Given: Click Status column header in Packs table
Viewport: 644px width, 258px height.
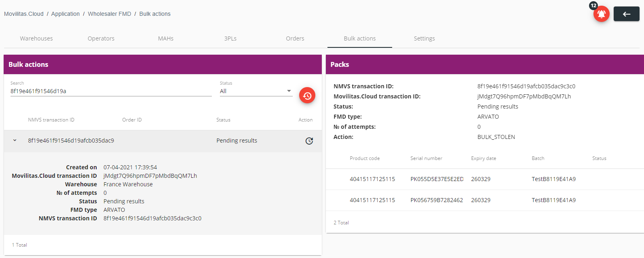Looking at the screenshot, I should [600, 158].
